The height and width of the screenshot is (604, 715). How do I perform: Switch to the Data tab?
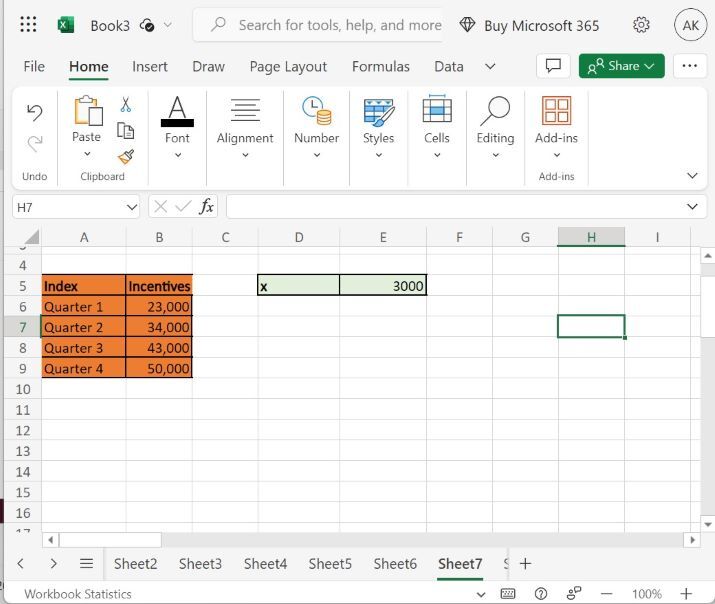(449, 67)
